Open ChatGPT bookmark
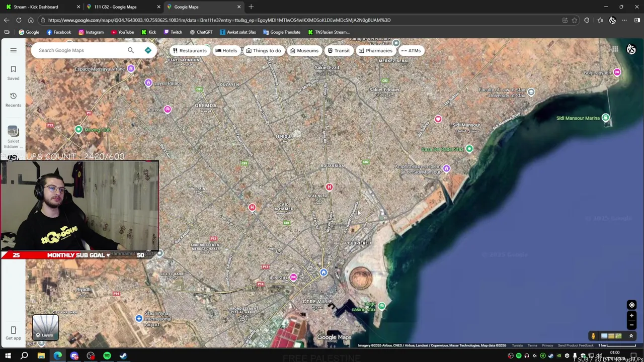Screen dimensions: 644x362 (201, 32)
